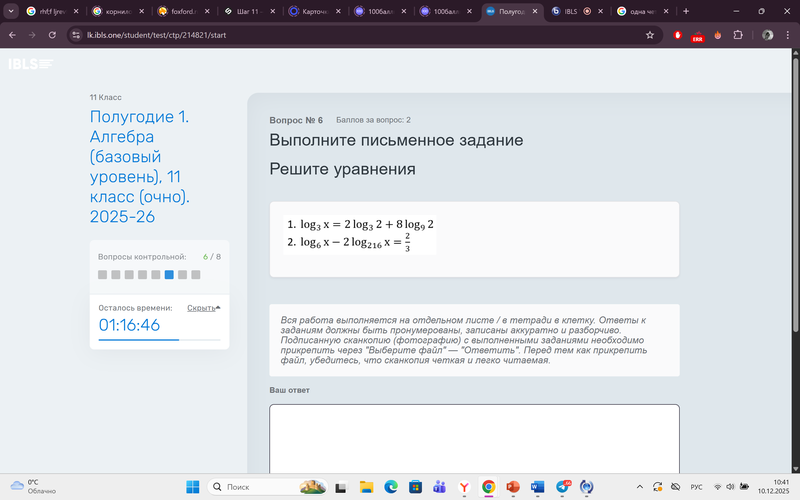Go to the first question square
The width and height of the screenshot is (800, 500).
pos(102,274)
